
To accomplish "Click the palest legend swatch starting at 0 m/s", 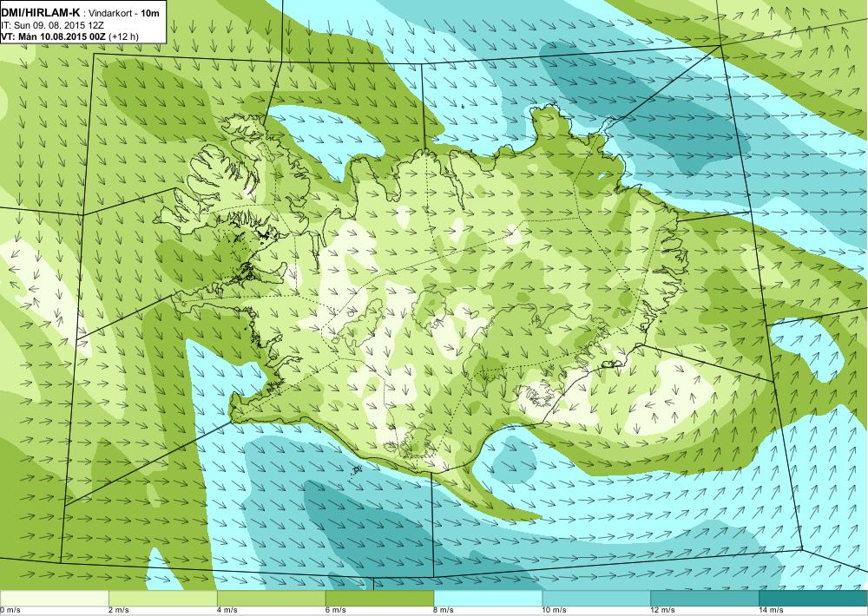I will click(x=54, y=599).
